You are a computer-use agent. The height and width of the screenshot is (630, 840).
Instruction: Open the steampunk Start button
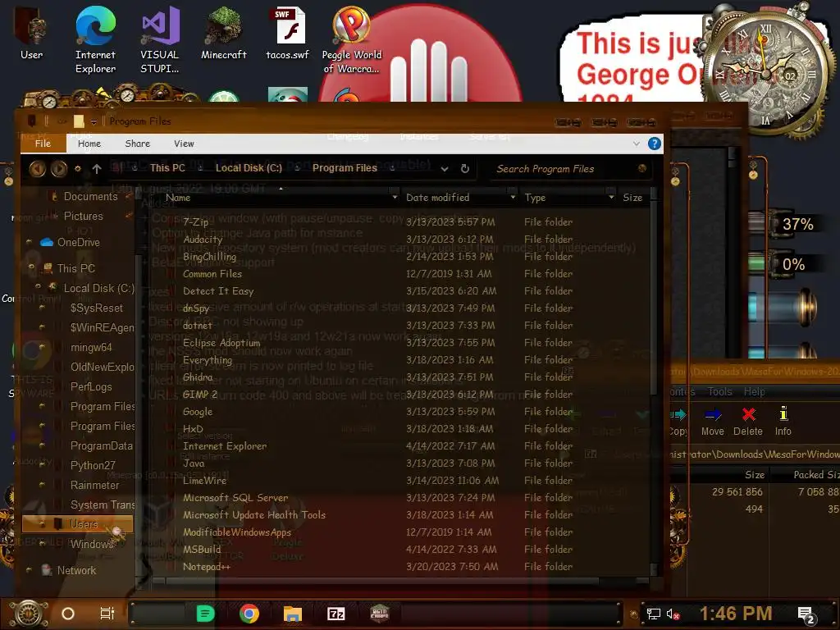coord(29,614)
